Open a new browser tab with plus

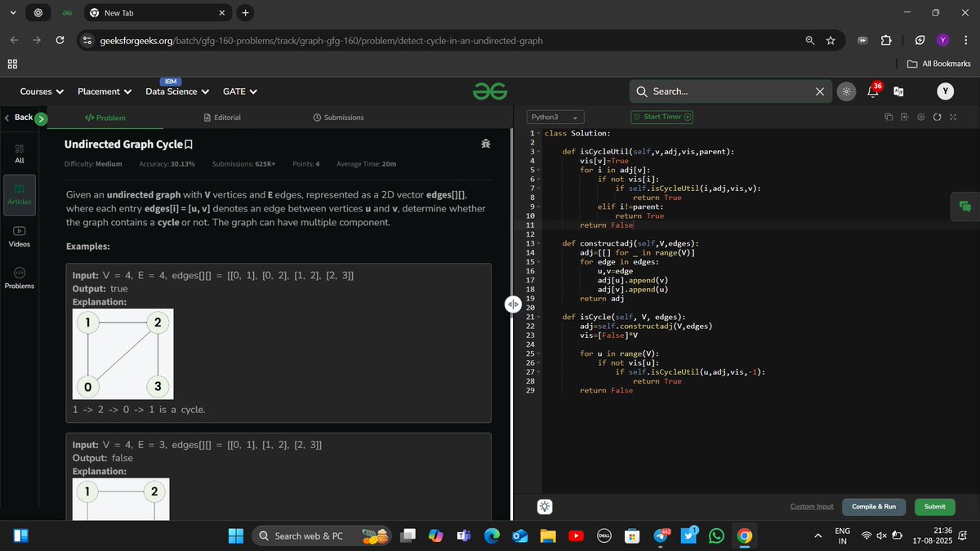tap(246, 12)
